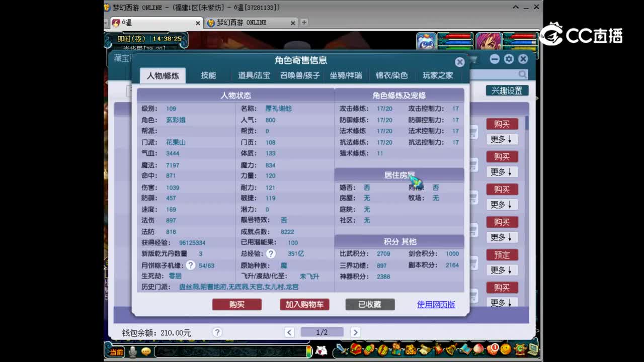Click the peach icon in bottom toolbar
Image resolution: width=644 pixels, height=362 pixels.
click(478, 349)
